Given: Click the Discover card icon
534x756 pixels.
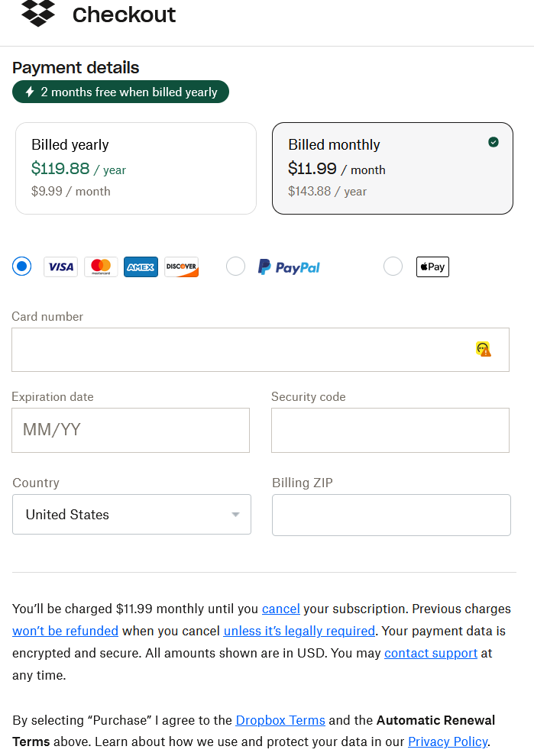Looking at the screenshot, I should (x=181, y=267).
